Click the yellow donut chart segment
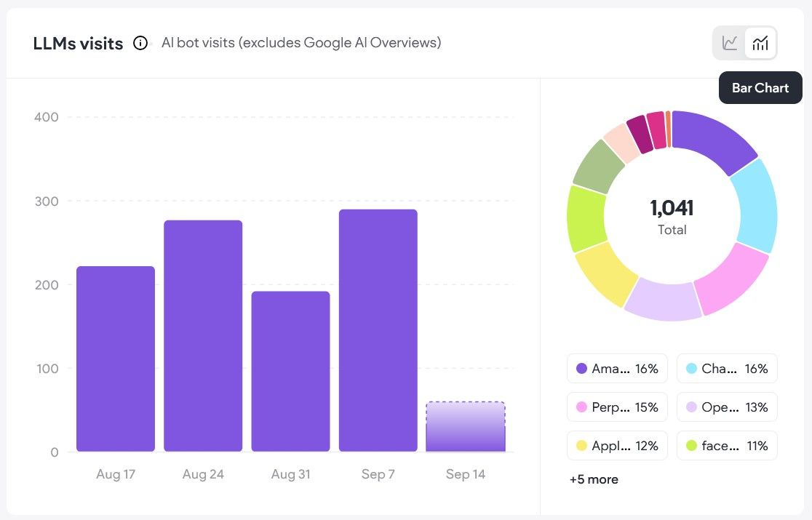Image resolution: width=812 pixels, height=520 pixels. pos(606,273)
